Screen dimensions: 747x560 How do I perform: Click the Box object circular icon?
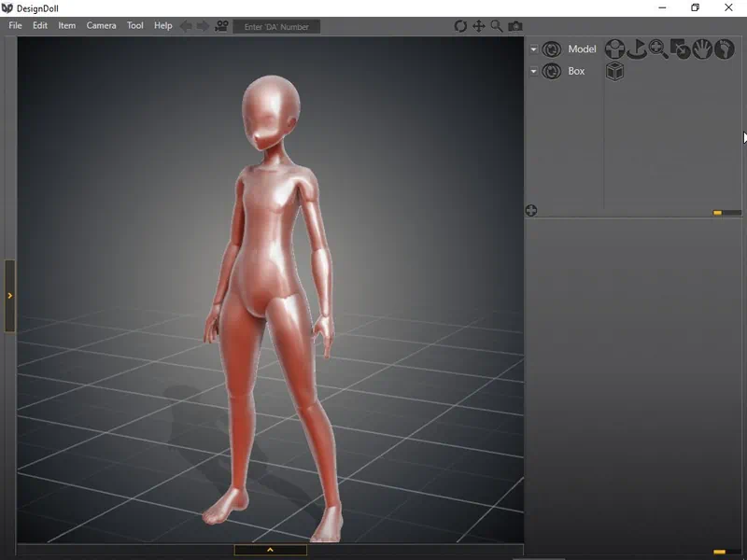click(x=552, y=72)
